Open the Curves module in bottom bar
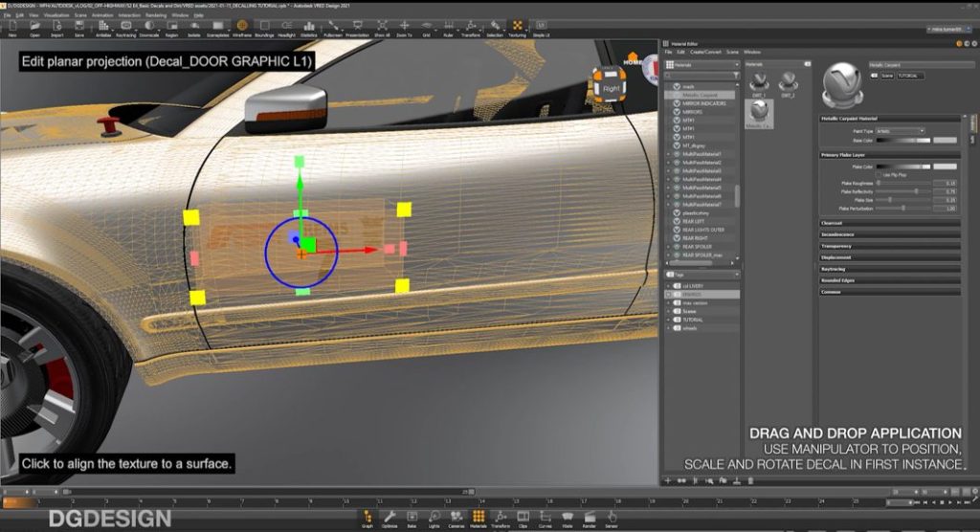 [545, 519]
